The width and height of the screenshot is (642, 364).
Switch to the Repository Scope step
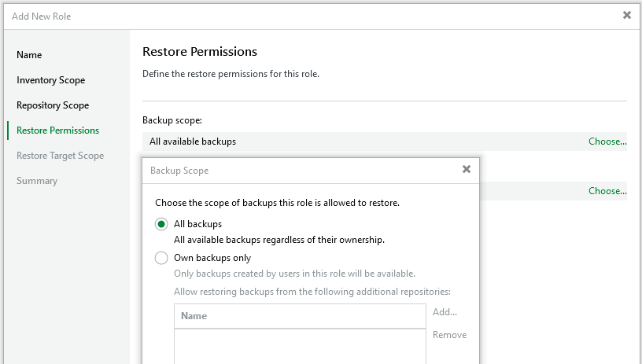(x=53, y=105)
